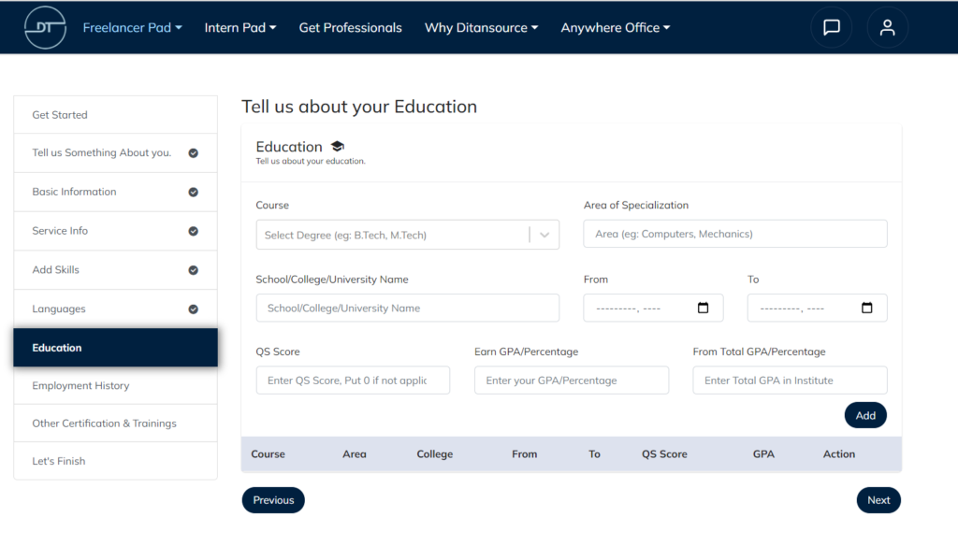
Task: Click the checkmark beside Add Skills step
Action: click(x=194, y=269)
